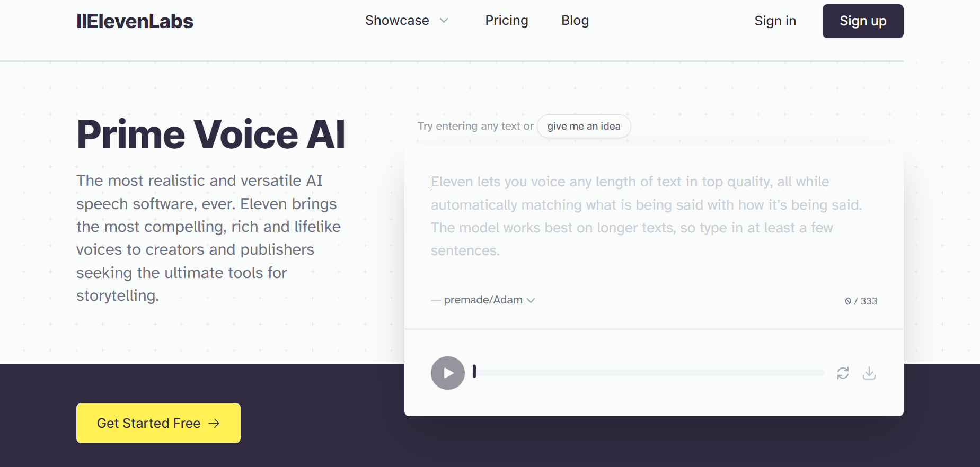Click the Sign in link
This screenshot has height=467, width=980.
click(775, 21)
